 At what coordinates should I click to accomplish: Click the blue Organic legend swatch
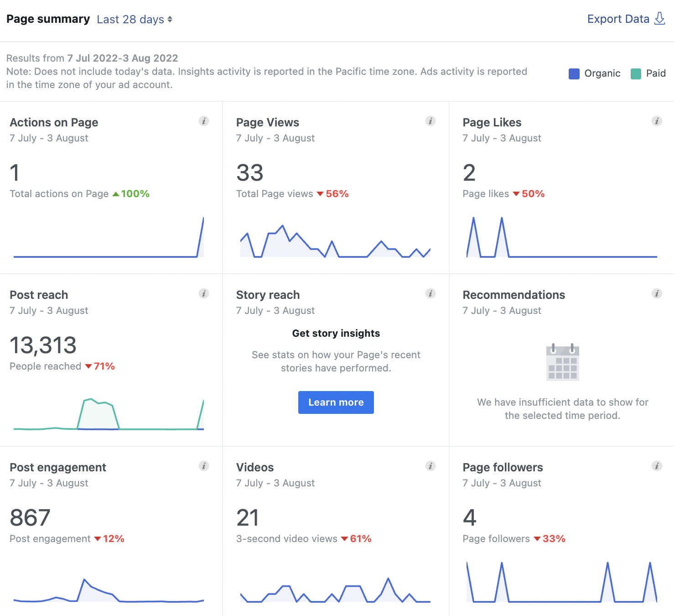pos(574,73)
